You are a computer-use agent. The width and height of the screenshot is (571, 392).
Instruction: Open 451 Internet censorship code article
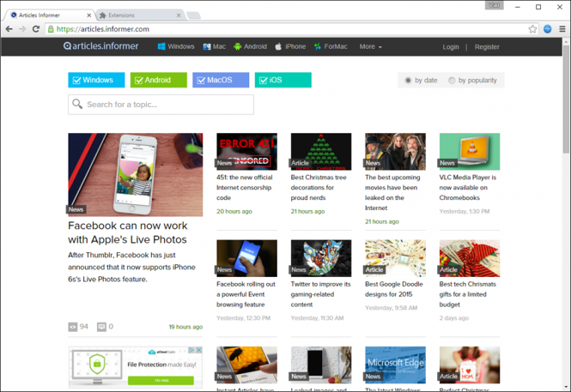tap(245, 188)
